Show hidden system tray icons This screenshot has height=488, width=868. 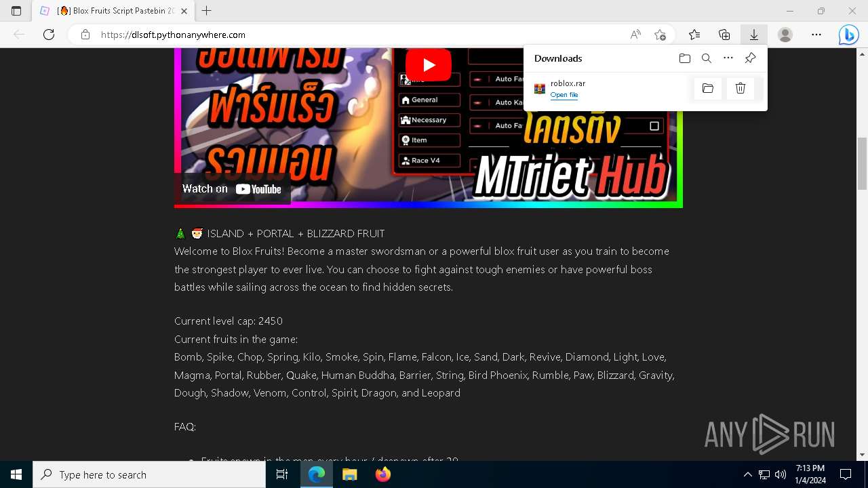pyautogui.click(x=747, y=474)
